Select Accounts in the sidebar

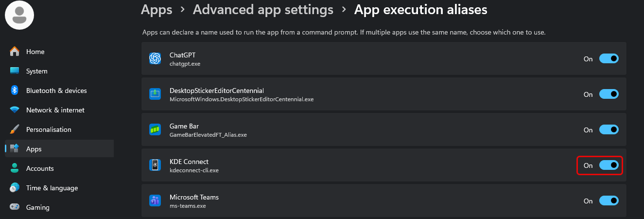click(40, 168)
